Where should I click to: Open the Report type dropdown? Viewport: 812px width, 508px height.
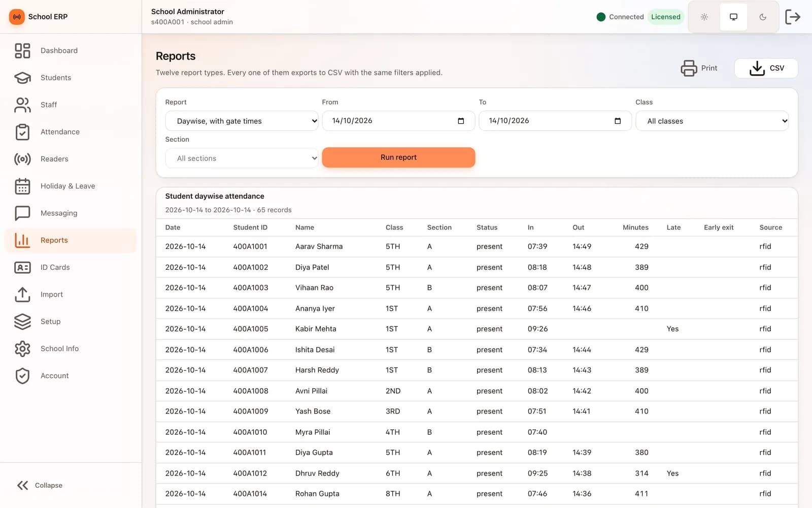coord(242,121)
